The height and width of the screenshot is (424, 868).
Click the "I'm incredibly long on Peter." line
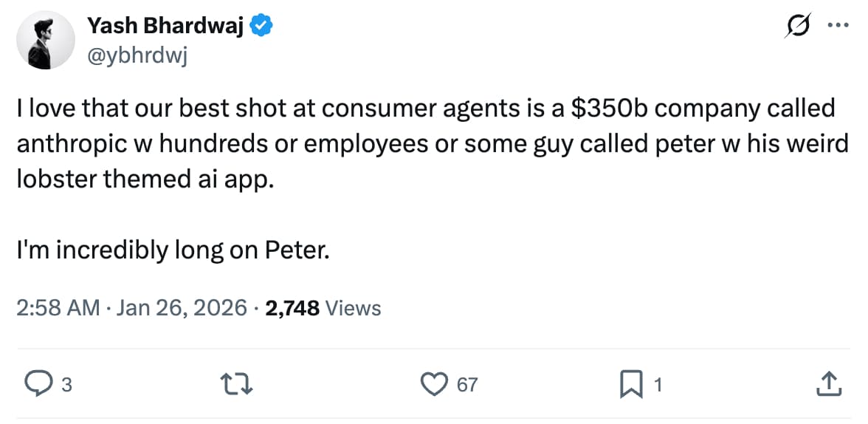click(173, 250)
